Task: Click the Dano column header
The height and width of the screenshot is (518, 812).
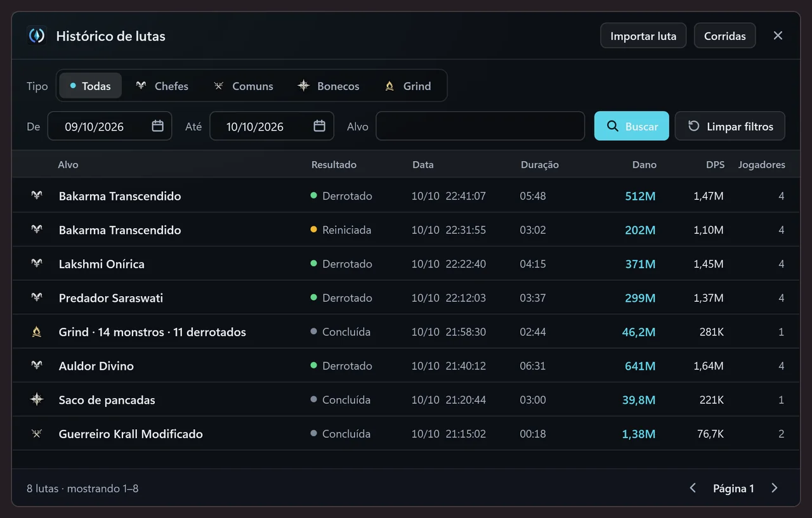Action: (x=645, y=164)
